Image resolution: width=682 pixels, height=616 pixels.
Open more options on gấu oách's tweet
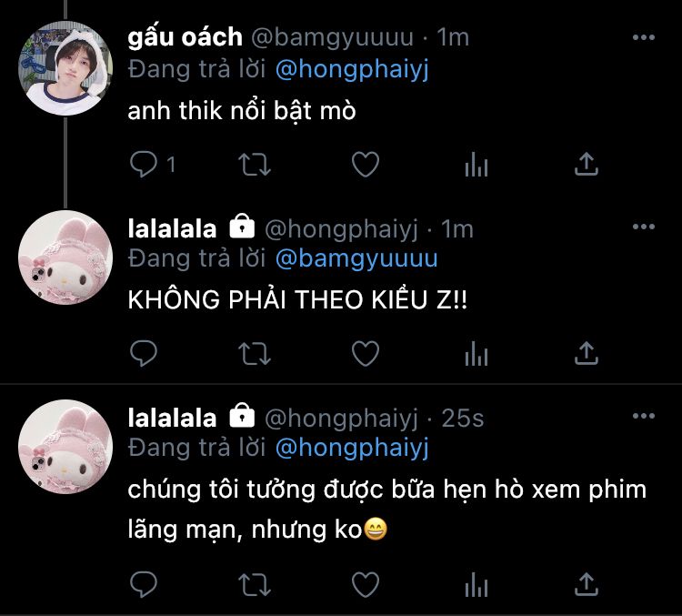[644, 37]
